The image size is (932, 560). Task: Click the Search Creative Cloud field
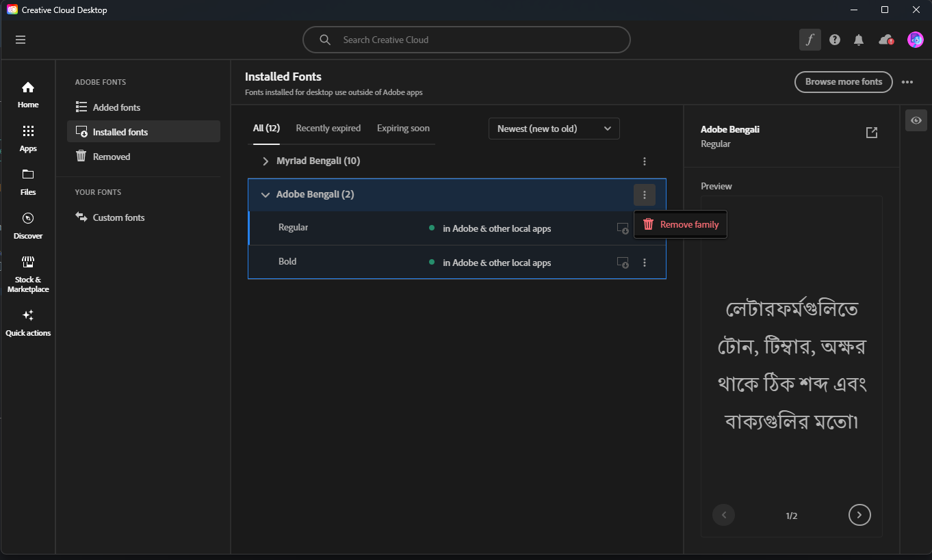point(466,40)
